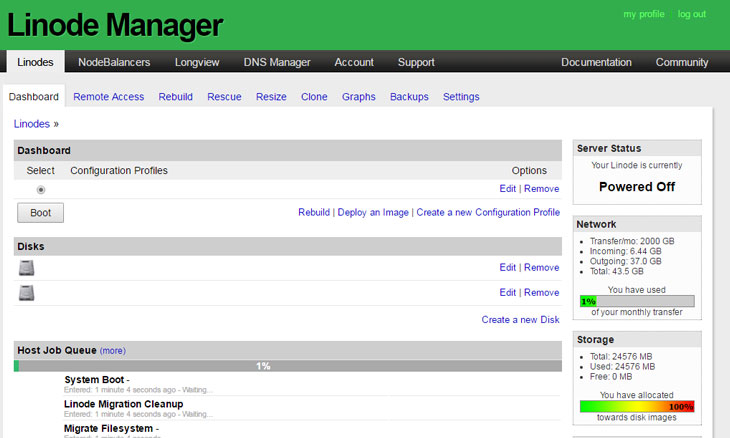Visit the Community menu item
The image size is (730, 438).
tap(682, 62)
